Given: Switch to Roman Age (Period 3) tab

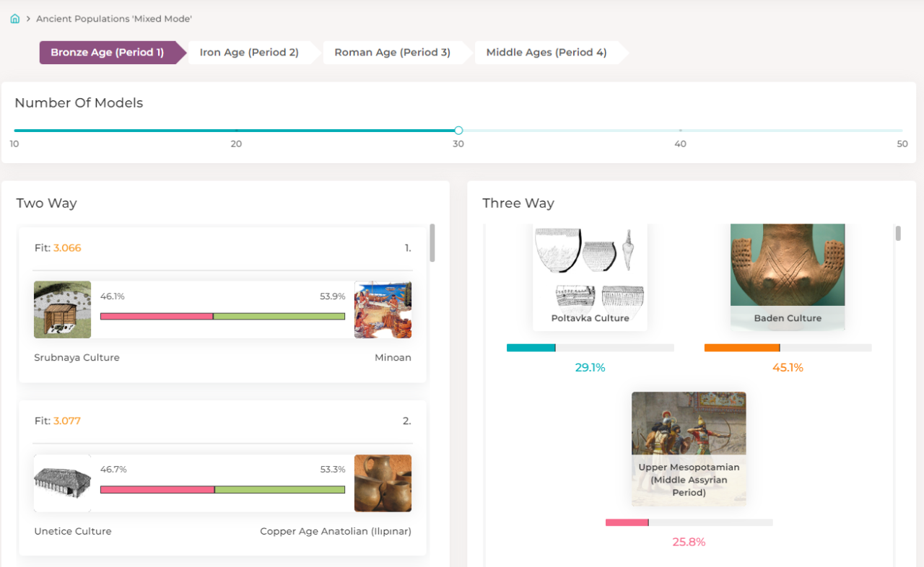Looking at the screenshot, I should pos(392,53).
